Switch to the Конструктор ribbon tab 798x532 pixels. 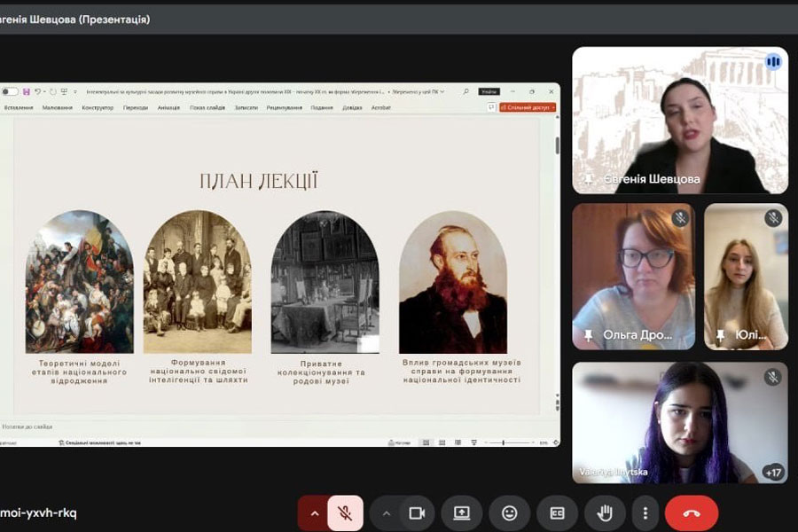pyautogui.click(x=98, y=107)
